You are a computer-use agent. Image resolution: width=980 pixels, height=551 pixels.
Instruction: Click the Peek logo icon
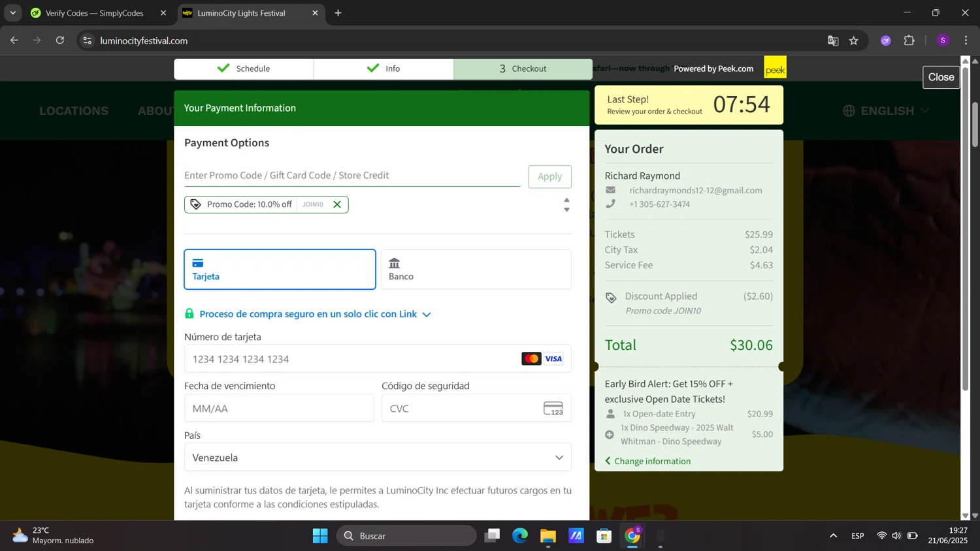775,69
